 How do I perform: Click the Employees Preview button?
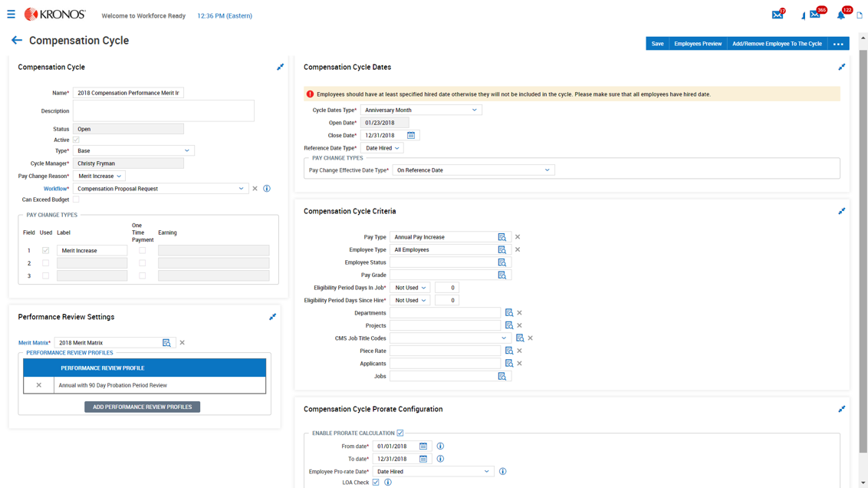point(698,44)
